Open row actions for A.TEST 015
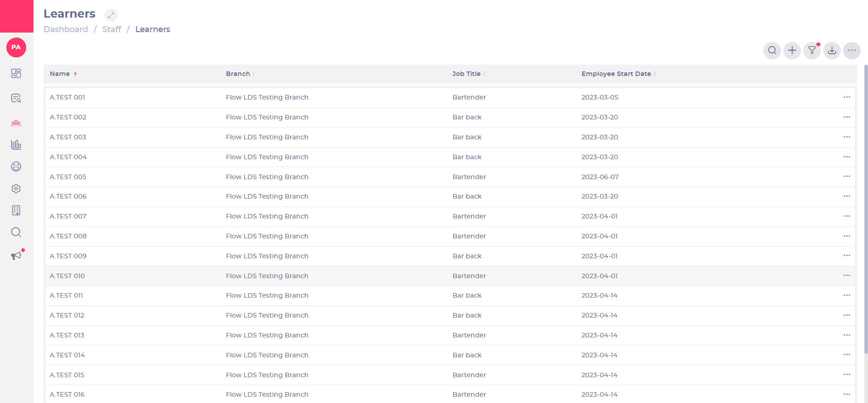The height and width of the screenshot is (403, 868). pyautogui.click(x=847, y=375)
